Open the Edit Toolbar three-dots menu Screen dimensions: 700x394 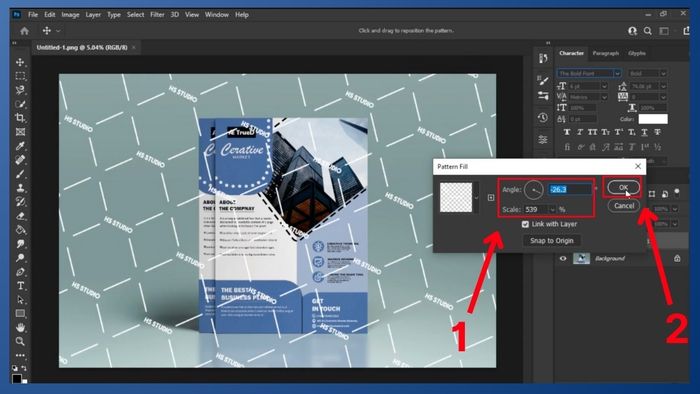(20, 355)
